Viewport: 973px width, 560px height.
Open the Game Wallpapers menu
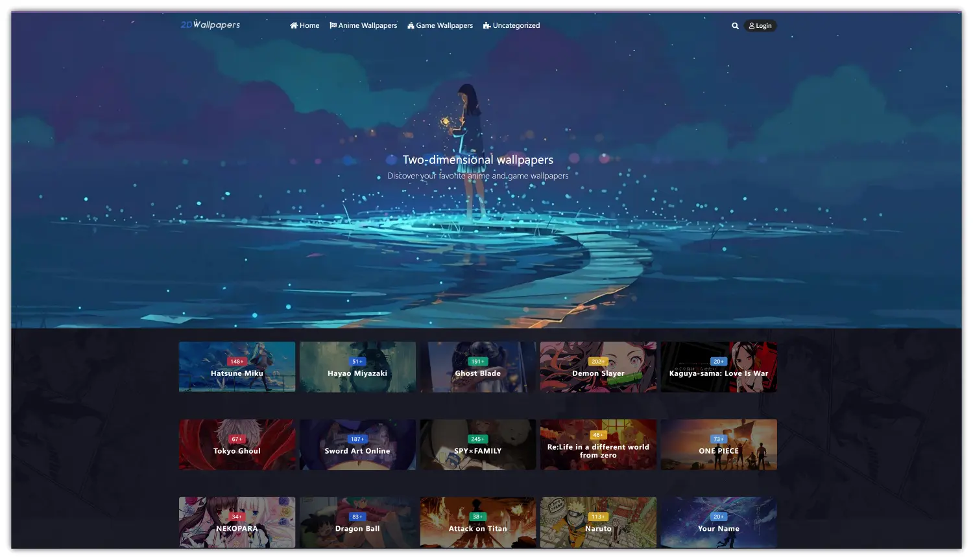tap(440, 25)
